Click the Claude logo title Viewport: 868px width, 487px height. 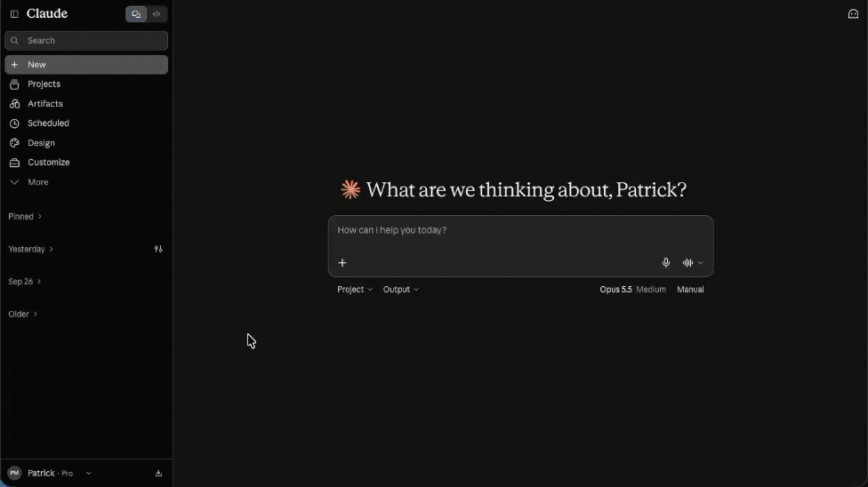(x=47, y=13)
